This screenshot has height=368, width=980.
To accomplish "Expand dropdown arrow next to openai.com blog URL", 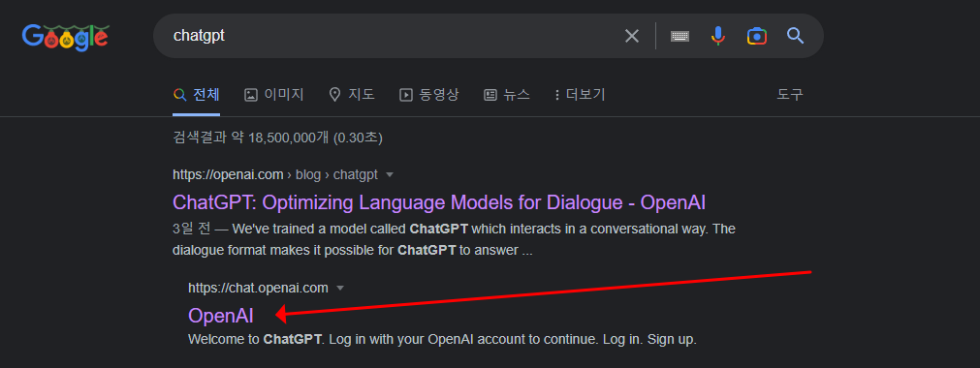I will 390,175.
